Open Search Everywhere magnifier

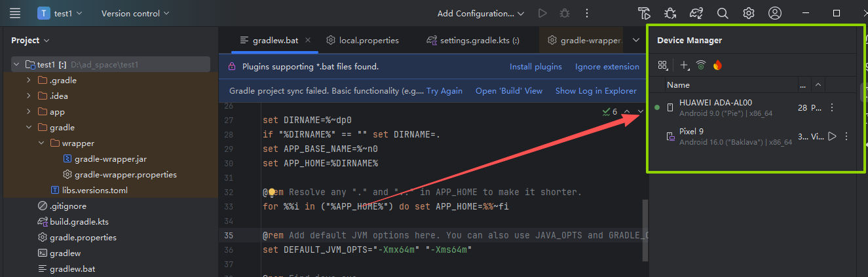(x=723, y=13)
